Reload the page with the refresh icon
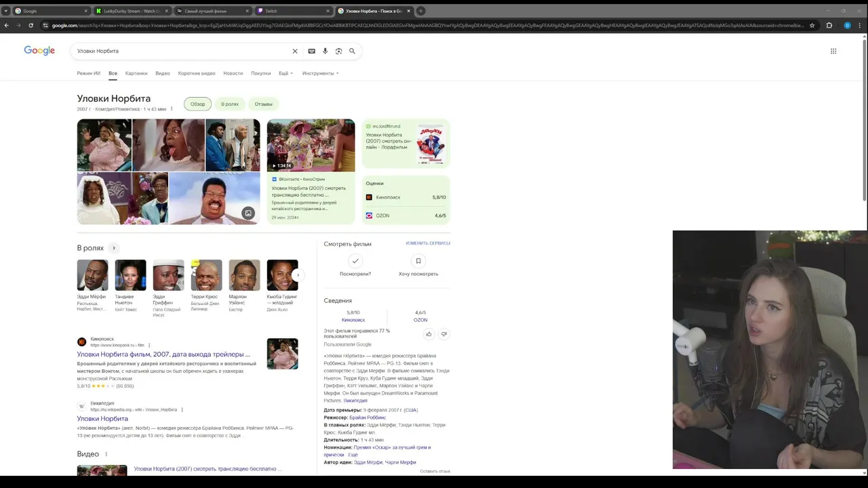This screenshot has height=488, width=868. point(31,25)
